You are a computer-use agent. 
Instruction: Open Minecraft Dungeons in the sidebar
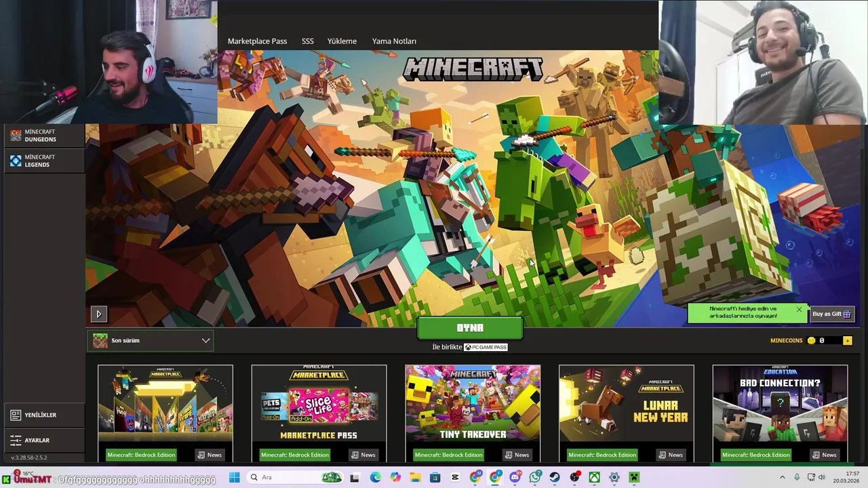point(44,136)
